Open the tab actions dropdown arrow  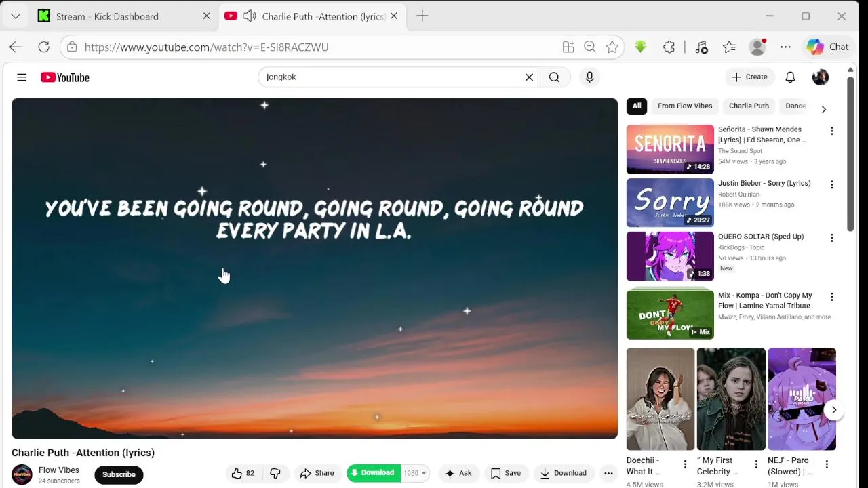(15, 16)
